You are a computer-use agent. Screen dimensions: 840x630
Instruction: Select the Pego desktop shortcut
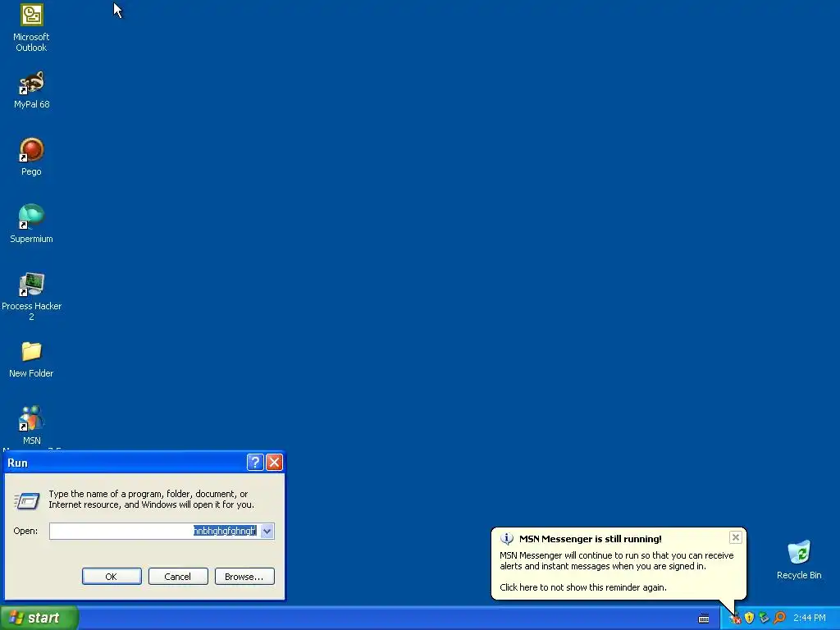pyautogui.click(x=32, y=157)
